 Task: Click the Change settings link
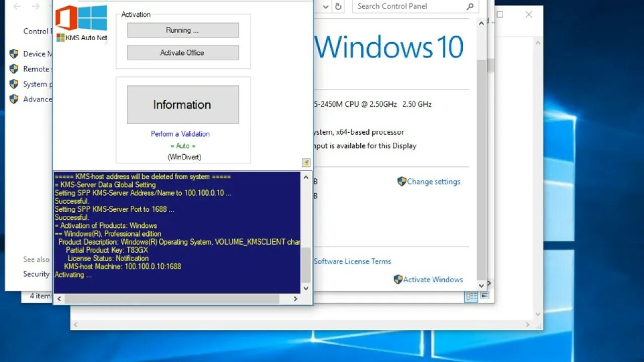(x=434, y=182)
